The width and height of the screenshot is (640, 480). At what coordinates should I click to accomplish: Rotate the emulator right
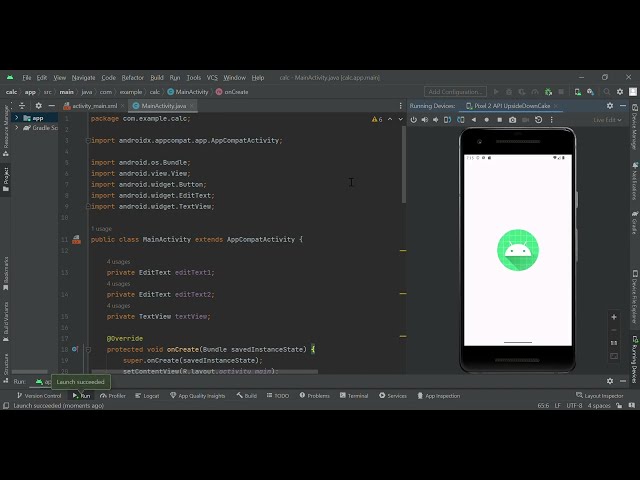[x=460, y=120]
